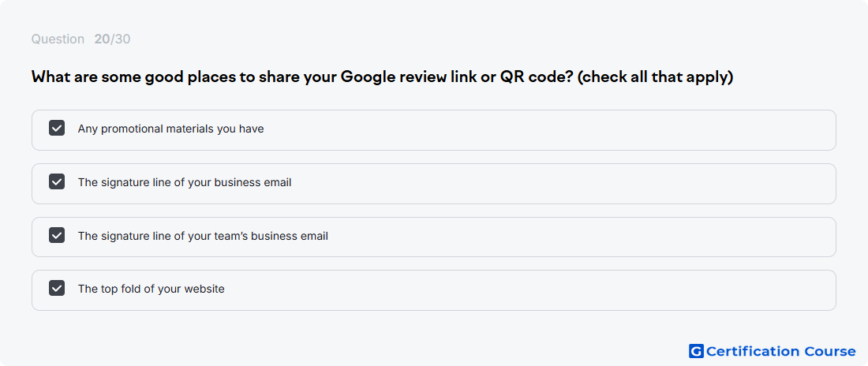Screen dimensions: 868x366
Task: Click the '/30' total questions count
Action: pos(120,39)
